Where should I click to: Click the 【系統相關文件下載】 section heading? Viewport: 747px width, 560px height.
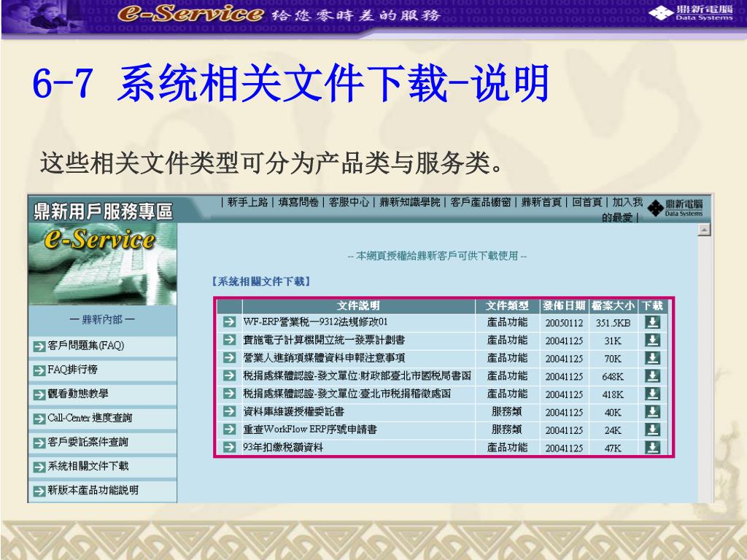coord(260,281)
